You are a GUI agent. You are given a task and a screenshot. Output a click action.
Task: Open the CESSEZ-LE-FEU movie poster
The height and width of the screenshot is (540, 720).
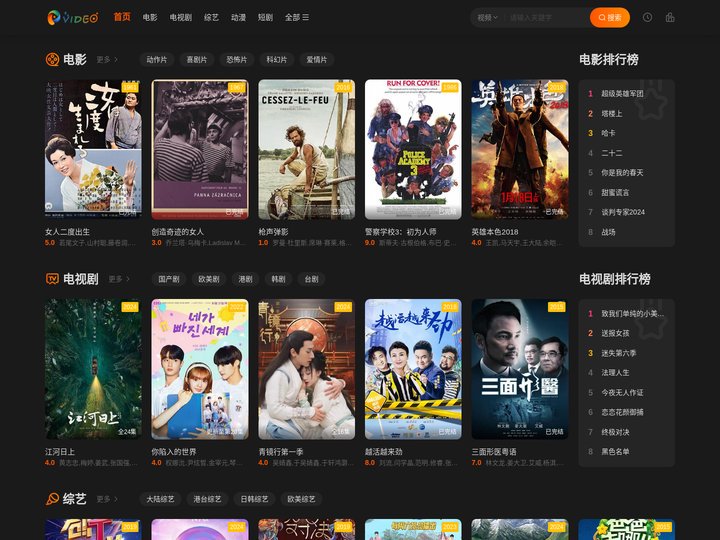point(307,149)
